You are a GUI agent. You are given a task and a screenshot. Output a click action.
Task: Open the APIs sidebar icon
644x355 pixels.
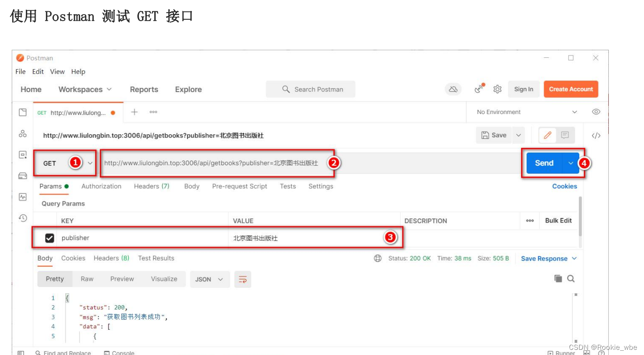click(x=23, y=134)
